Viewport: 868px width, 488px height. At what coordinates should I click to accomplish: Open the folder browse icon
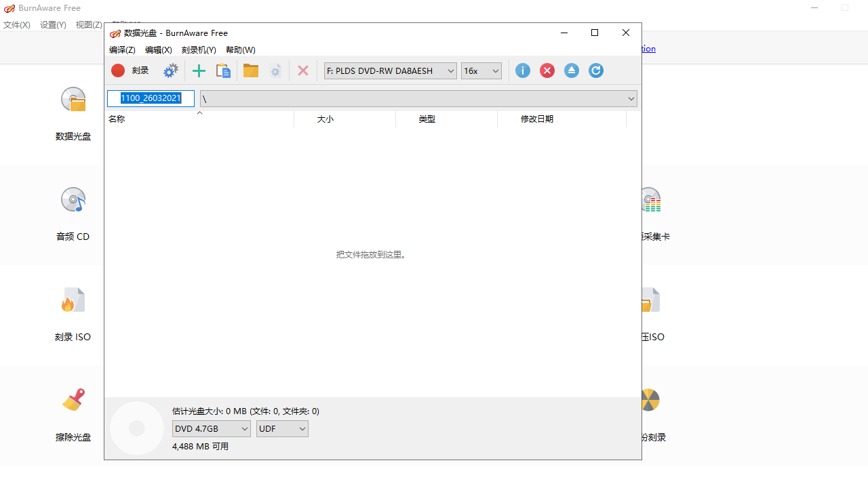[250, 70]
